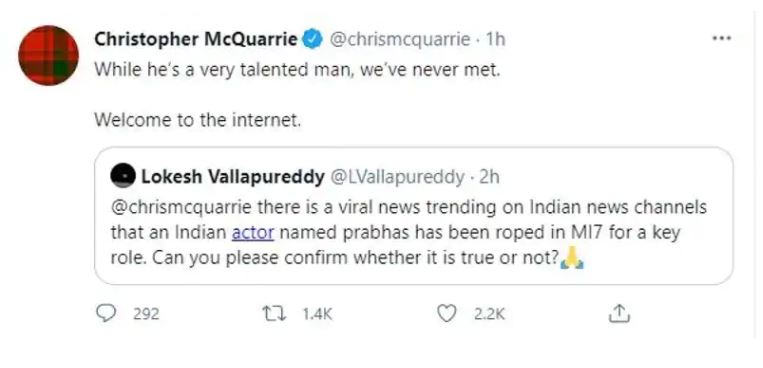Like the tweet with heart icon
Viewport: 763px width, 368px height.
446,313
